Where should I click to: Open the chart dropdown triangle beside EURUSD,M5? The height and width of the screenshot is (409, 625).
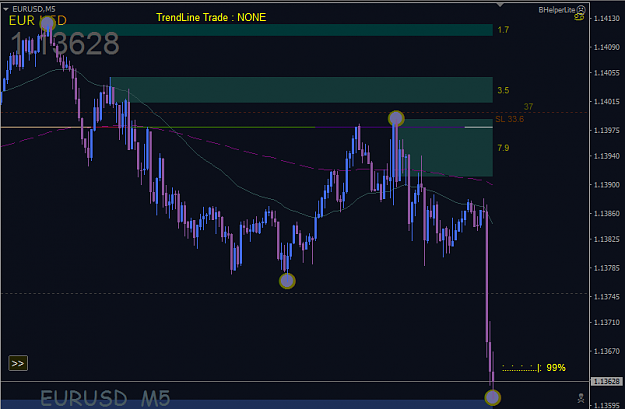6,9
